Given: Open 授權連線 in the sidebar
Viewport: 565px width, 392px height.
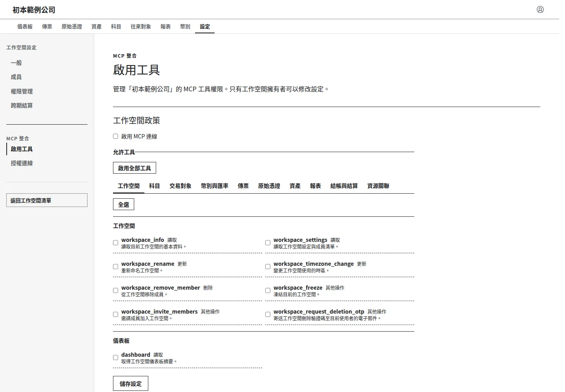Looking at the screenshot, I should tap(47, 163).
